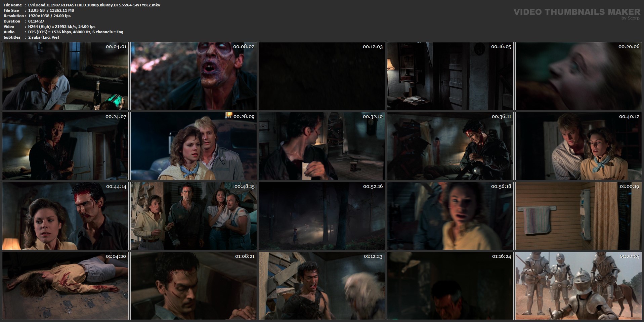Click the file size value 12.95 GB
This screenshot has height=322, width=644.
click(37, 10)
